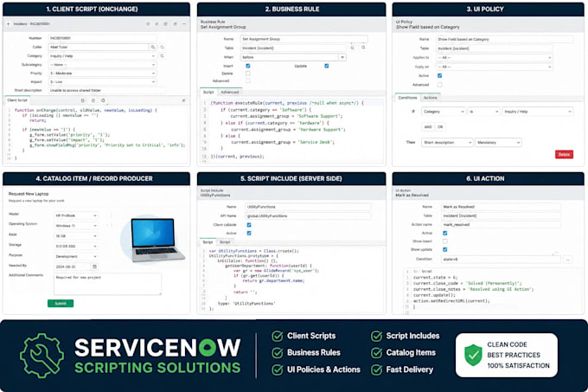Click the back arrow beside Incident INC0010001

pos(9,23)
